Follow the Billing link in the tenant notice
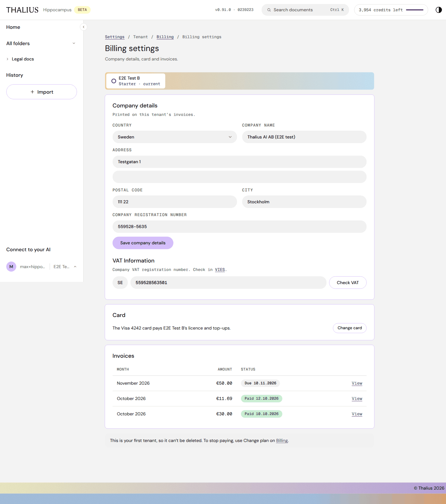Image resolution: width=446 pixels, height=504 pixels. click(282, 440)
